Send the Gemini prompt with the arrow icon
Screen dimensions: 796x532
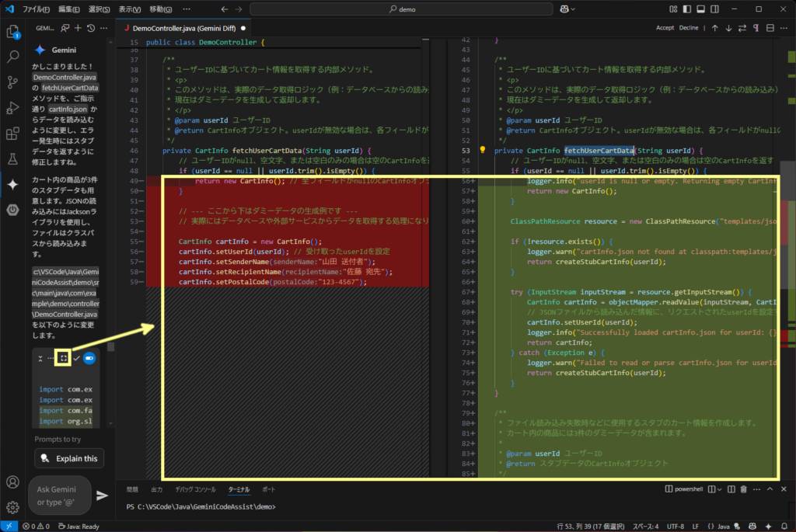(102, 495)
